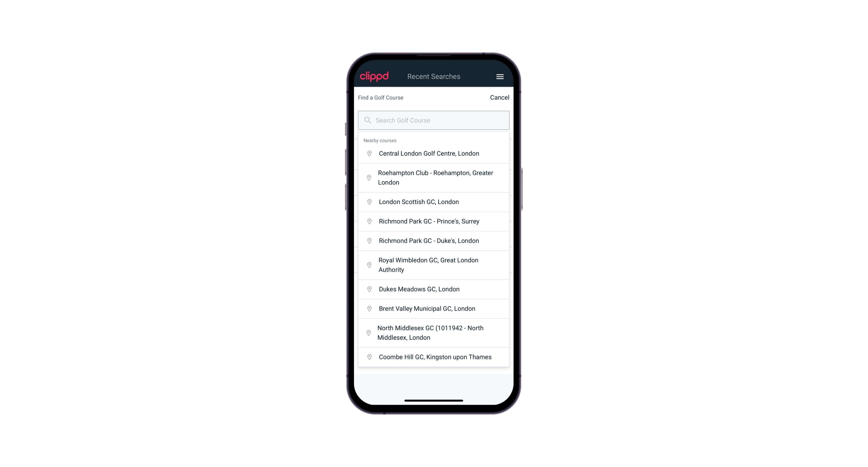The height and width of the screenshot is (467, 868).
Task: Select North Middlesex GC from nearby courses
Action: pyautogui.click(x=434, y=332)
